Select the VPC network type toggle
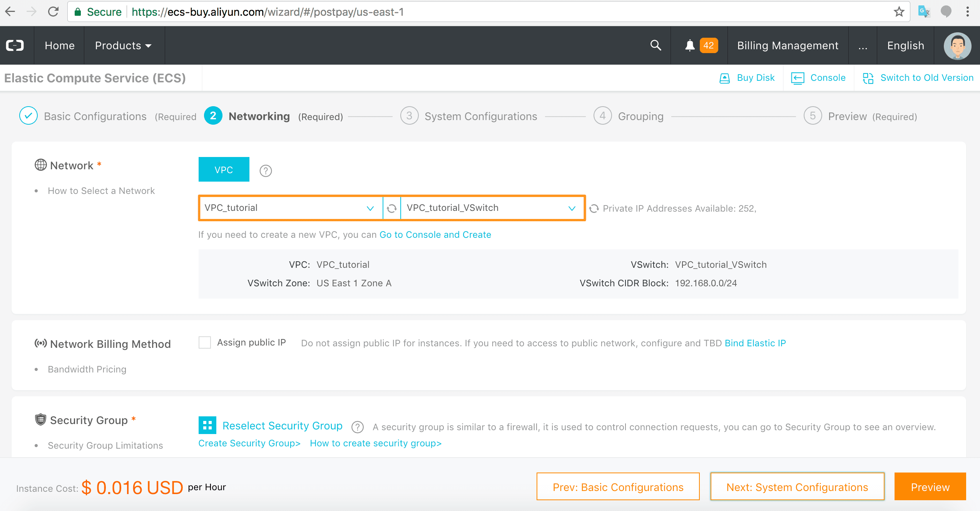This screenshot has width=980, height=511. coord(224,170)
